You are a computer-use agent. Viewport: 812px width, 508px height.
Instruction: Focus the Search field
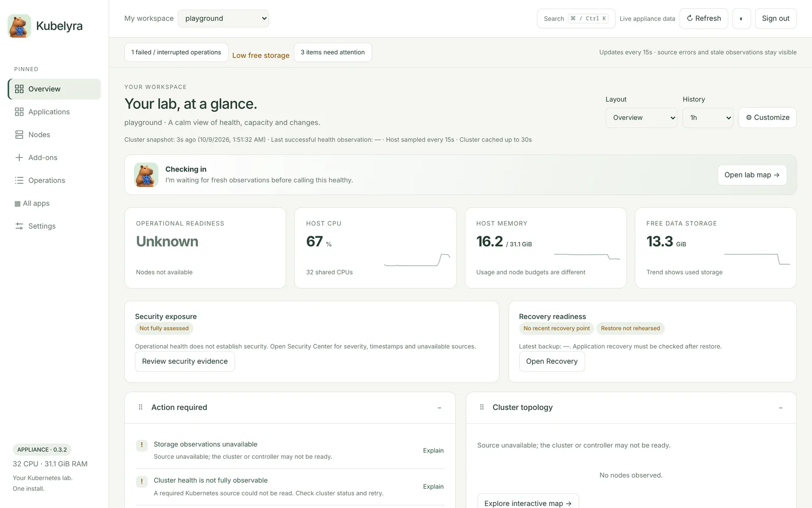pos(576,19)
